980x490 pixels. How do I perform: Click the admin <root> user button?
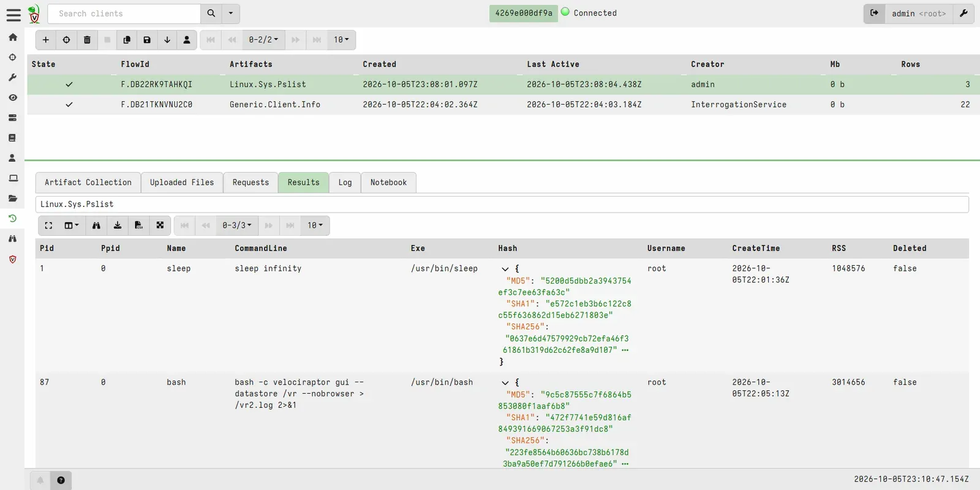(x=919, y=13)
